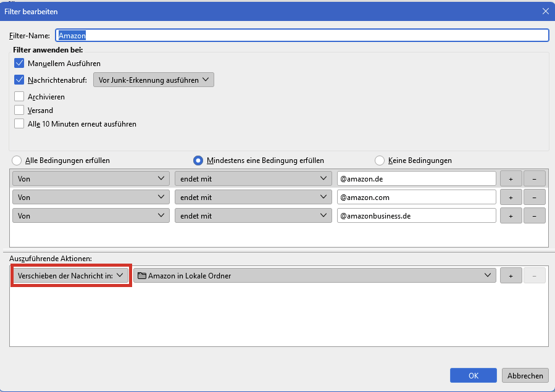Screen dimensions: 555x392
Task: Enable Alle 10 Minuten erneut ausführen
Action: [19, 123]
